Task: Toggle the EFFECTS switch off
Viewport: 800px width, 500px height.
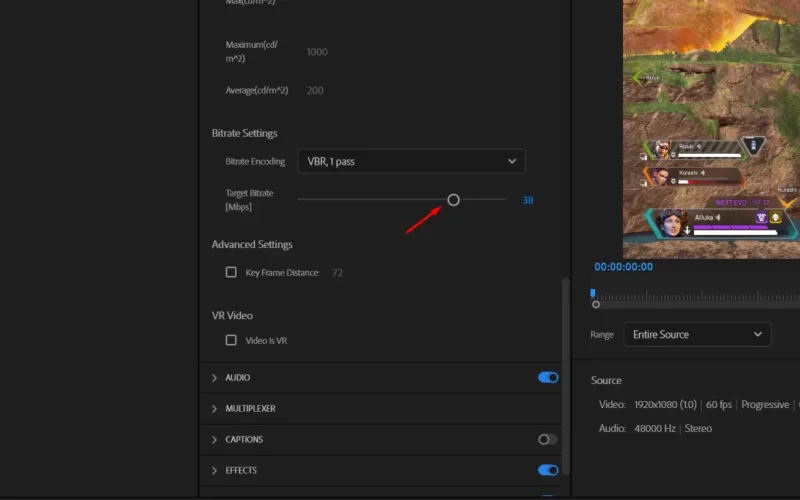Action: pyautogui.click(x=548, y=470)
